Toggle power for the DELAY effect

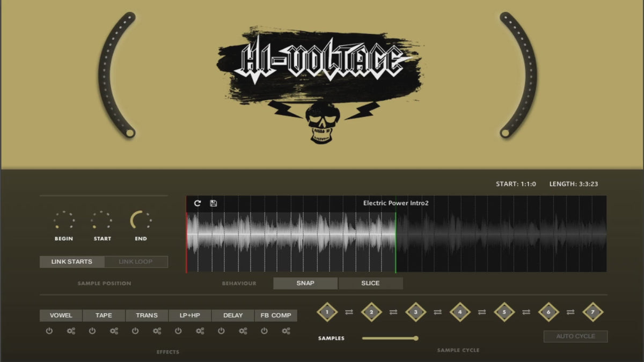(x=221, y=331)
